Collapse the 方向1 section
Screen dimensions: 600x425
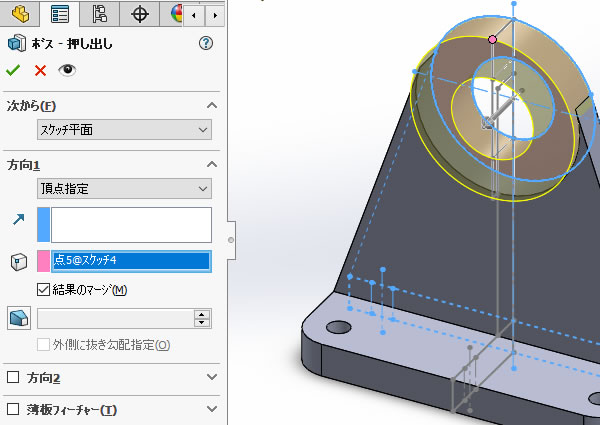[212, 164]
